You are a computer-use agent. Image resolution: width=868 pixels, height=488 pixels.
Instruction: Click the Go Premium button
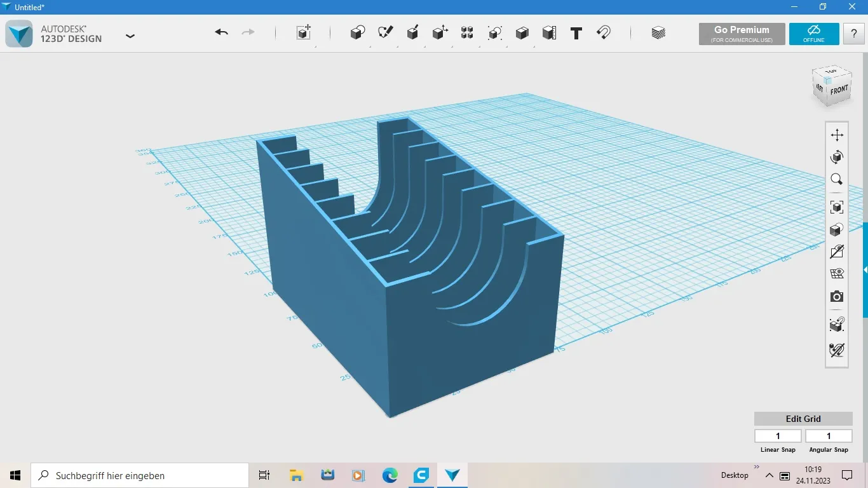[742, 34]
